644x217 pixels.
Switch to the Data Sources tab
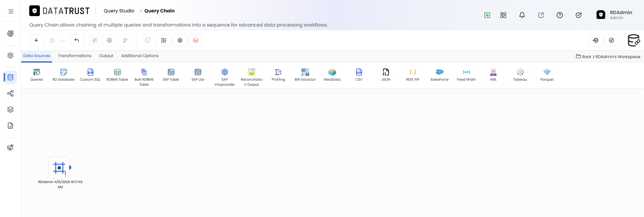click(x=37, y=56)
